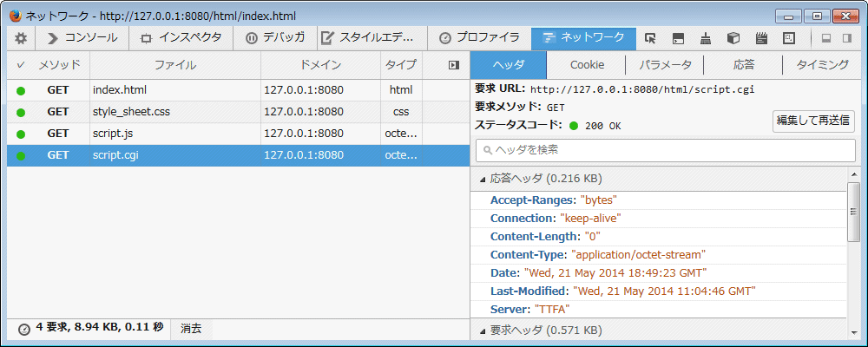Screen dimensions: 868x347
Task: Dock the toolbox to browser bottom
Action: pos(826,38)
